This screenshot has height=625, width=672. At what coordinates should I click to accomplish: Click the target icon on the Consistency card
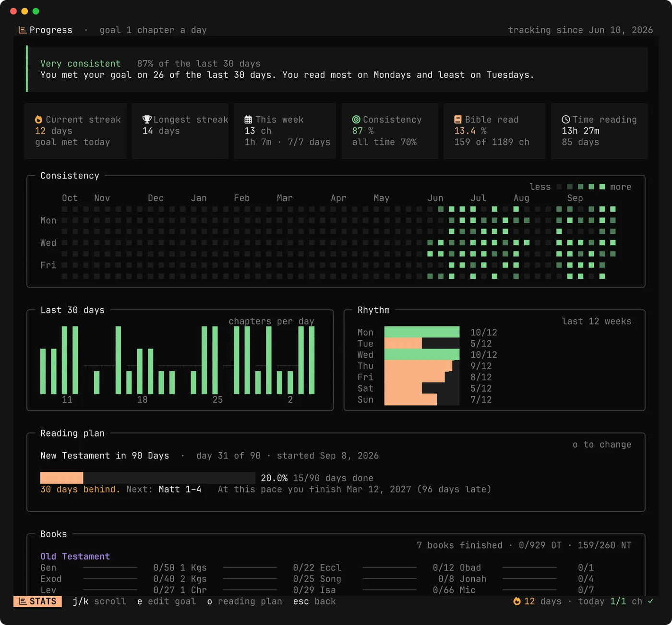pos(356,120)
